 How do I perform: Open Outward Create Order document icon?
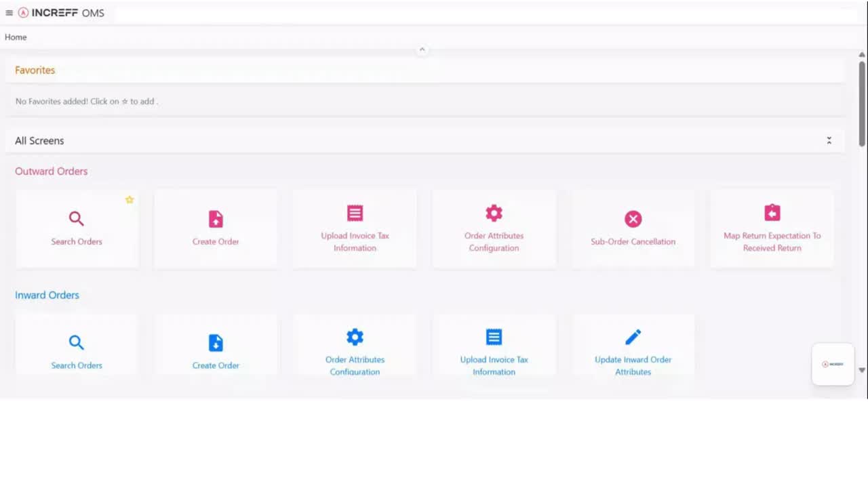click(x=216, y=219)
